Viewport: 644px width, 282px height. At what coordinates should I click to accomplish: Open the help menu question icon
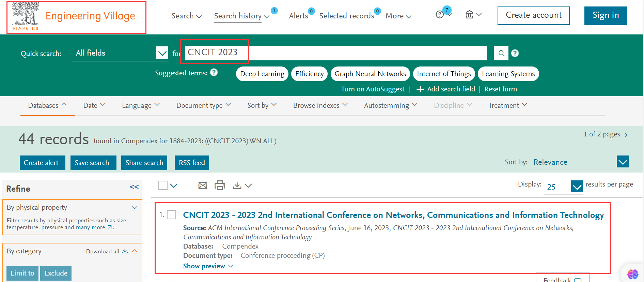click(x=440, y=15)
